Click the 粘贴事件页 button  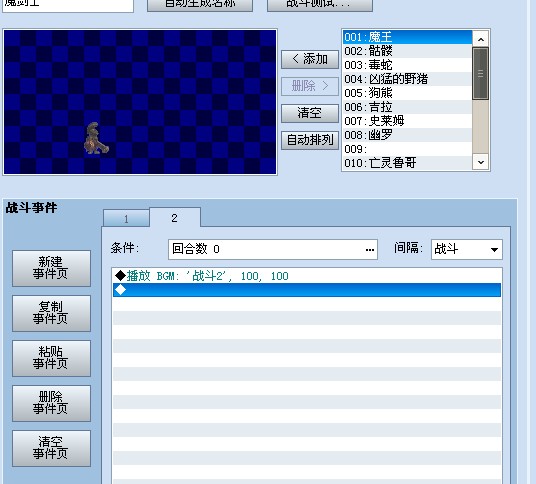pos(51,358)
